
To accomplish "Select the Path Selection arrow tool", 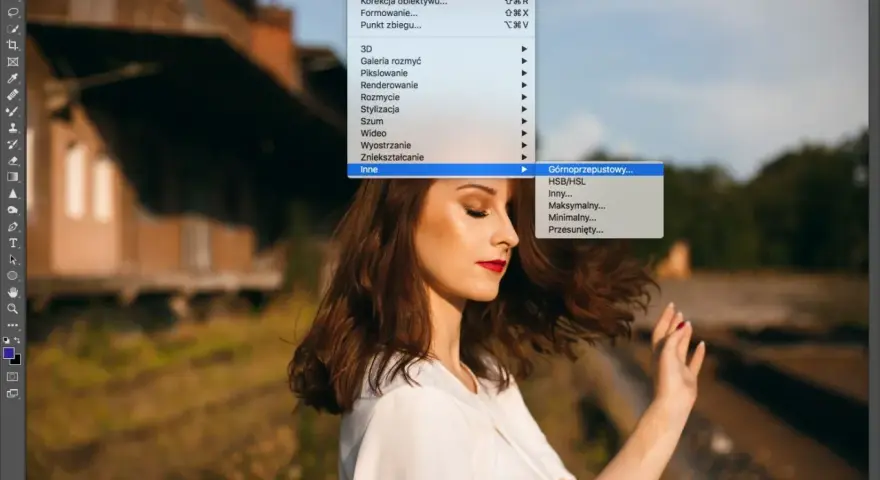I will (x=12, y=260).
